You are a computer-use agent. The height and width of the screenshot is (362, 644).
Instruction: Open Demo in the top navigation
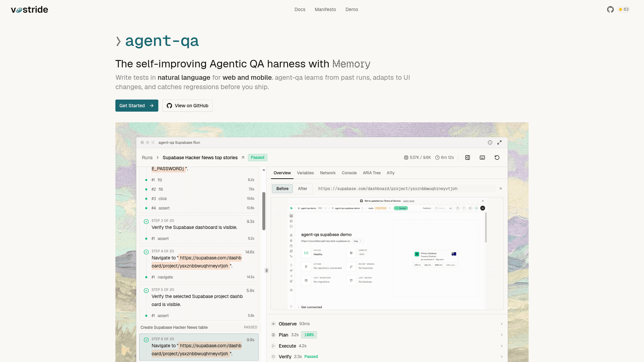(352, 9)
